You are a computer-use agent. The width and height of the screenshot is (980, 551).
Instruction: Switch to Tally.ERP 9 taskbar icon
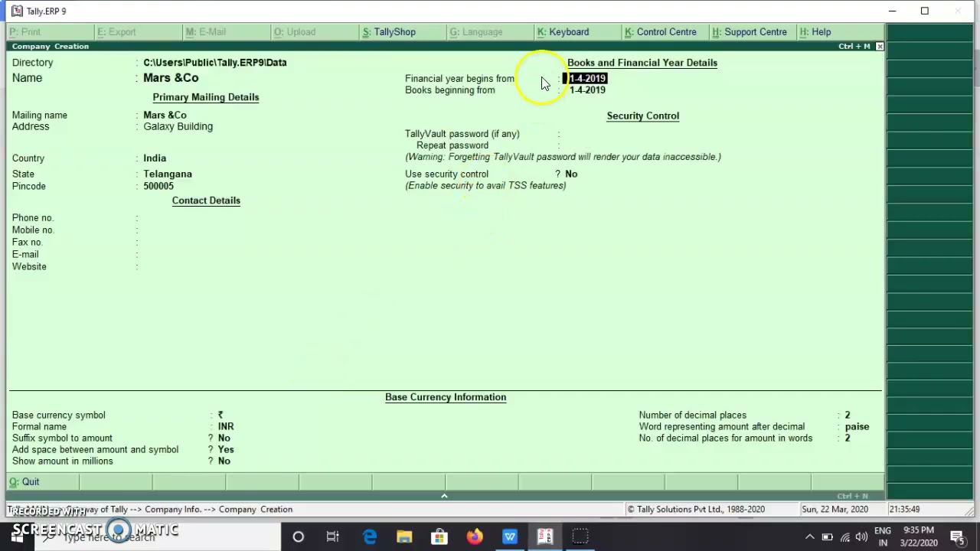545,536
